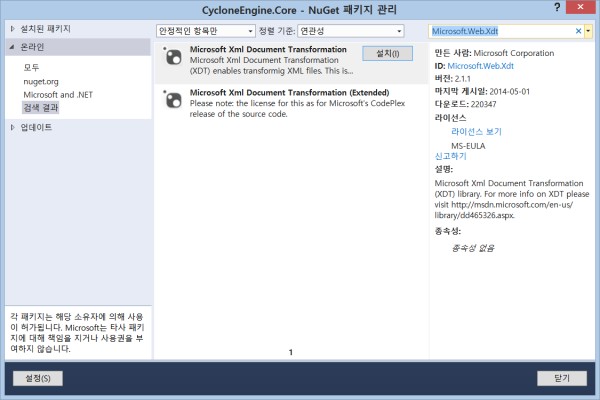Click the publish date 2014-05-01

pos(509,91)
